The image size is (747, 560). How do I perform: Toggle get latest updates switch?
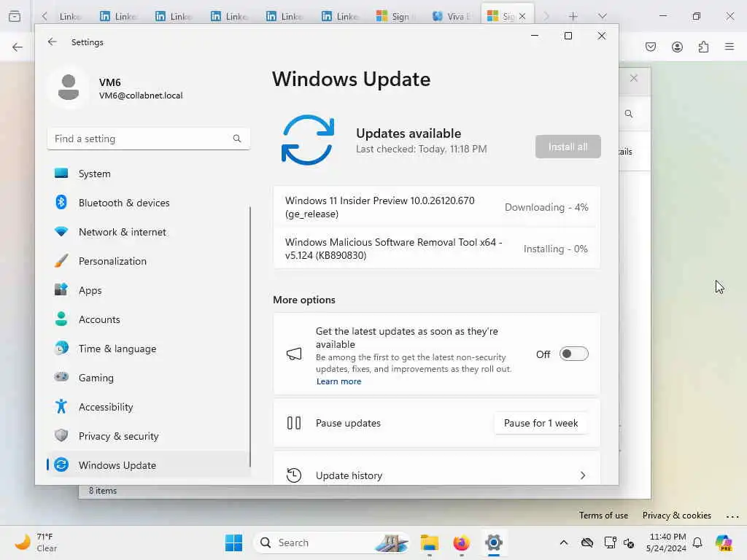[x=573, y=354]
